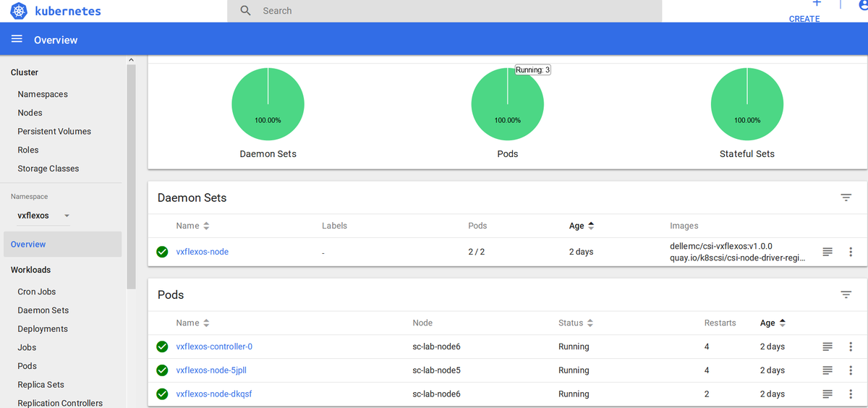Open vxflexos-node-dkqsf pod link
Viewport: 868px width, 408px height.
pos(214,394)
